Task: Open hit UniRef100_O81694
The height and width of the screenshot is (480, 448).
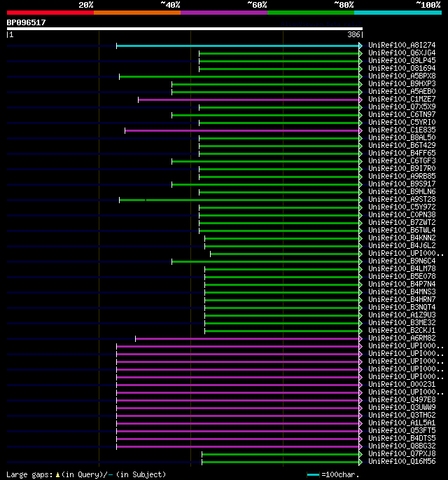Action: click(x=402, y=68)
